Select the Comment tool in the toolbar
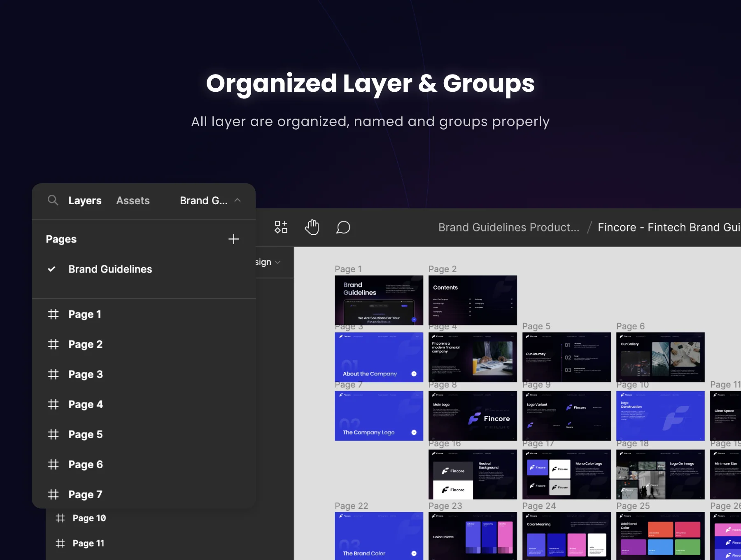 pos(343,227)
